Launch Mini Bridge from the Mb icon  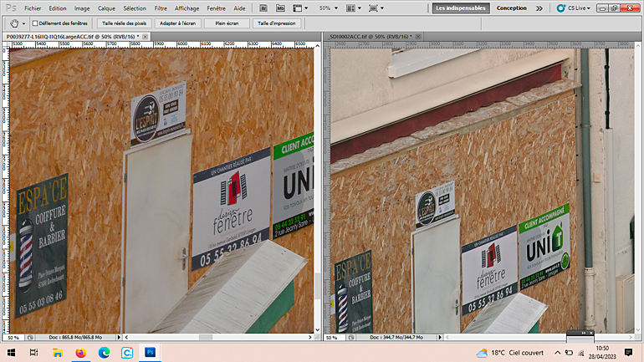280,8
